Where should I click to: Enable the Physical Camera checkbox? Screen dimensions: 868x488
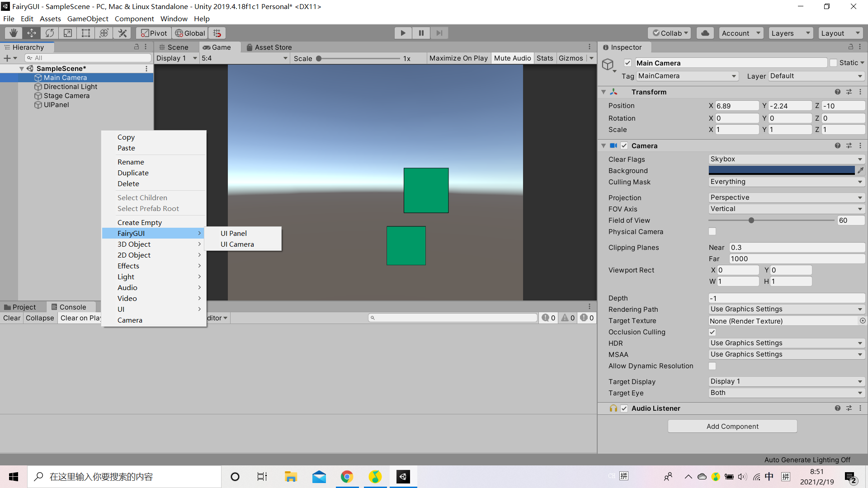pyautogui.click(x=712, y=231)
